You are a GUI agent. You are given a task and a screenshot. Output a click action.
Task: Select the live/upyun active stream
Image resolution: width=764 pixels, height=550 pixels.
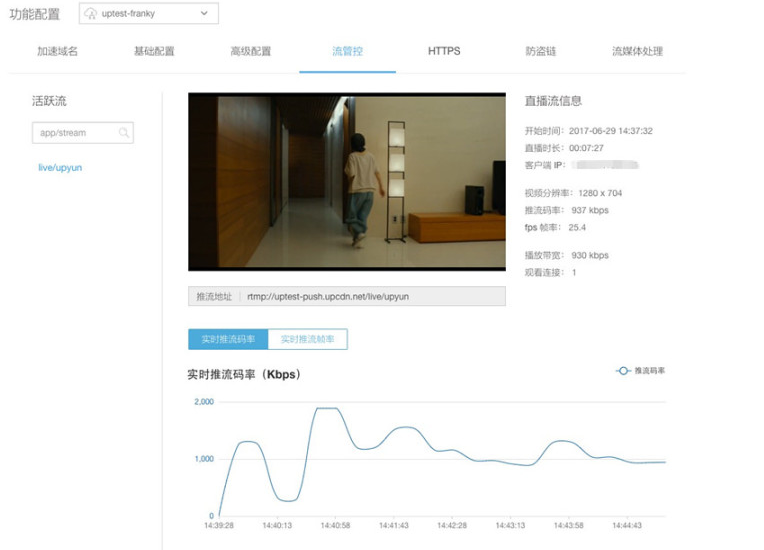(60, 168)
